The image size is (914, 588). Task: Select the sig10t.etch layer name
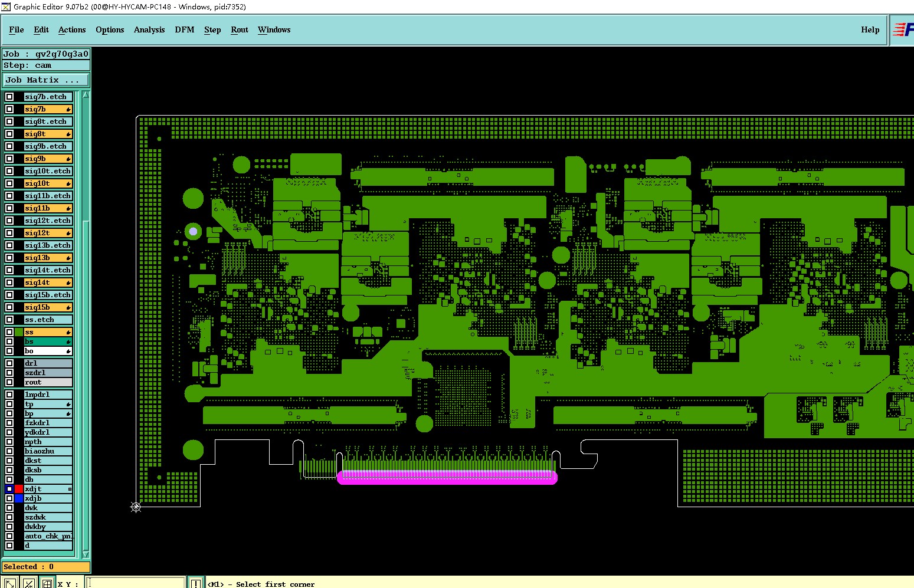point(48,171)
